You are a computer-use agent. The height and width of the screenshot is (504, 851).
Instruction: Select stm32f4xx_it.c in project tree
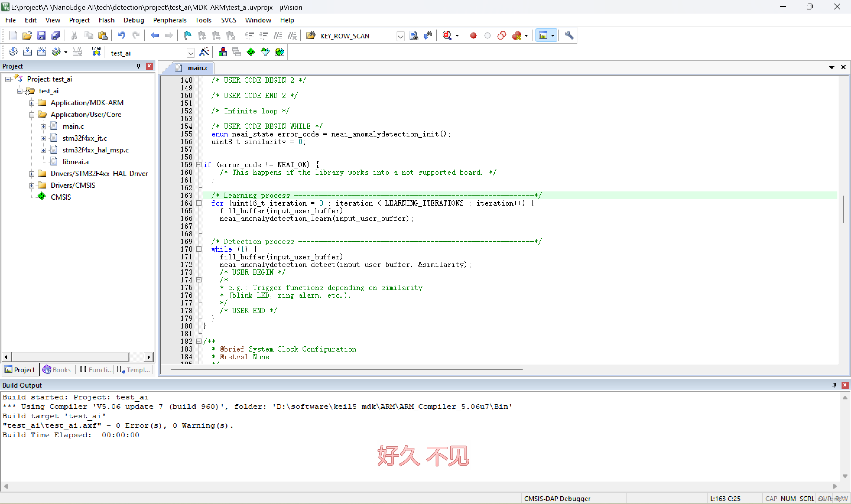tap(85, 138)
